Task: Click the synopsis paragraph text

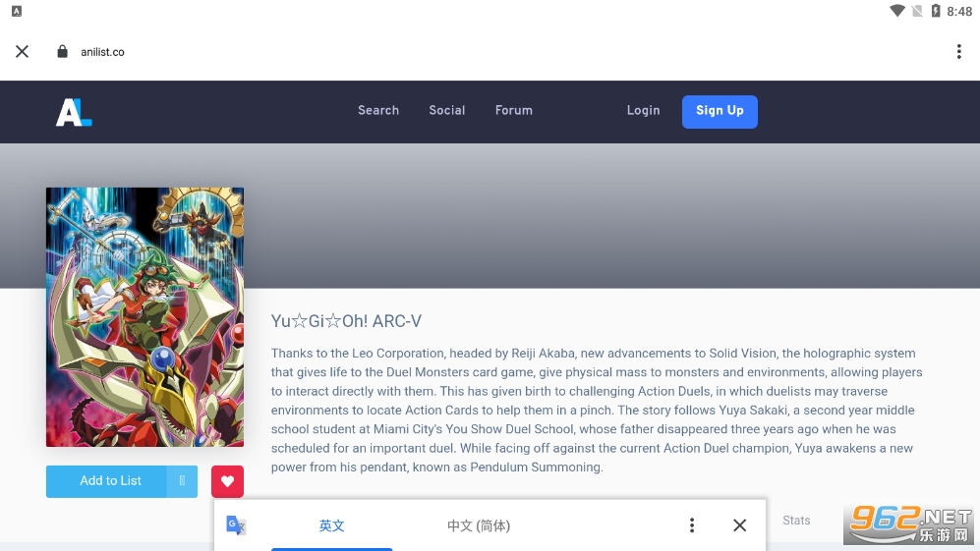Action: coord(597,410)
